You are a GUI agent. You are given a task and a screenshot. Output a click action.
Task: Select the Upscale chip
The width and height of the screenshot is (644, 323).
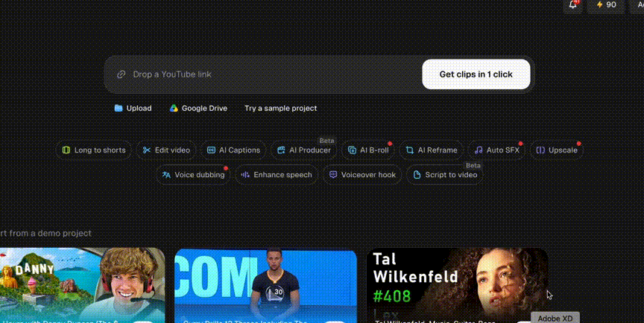557,150
